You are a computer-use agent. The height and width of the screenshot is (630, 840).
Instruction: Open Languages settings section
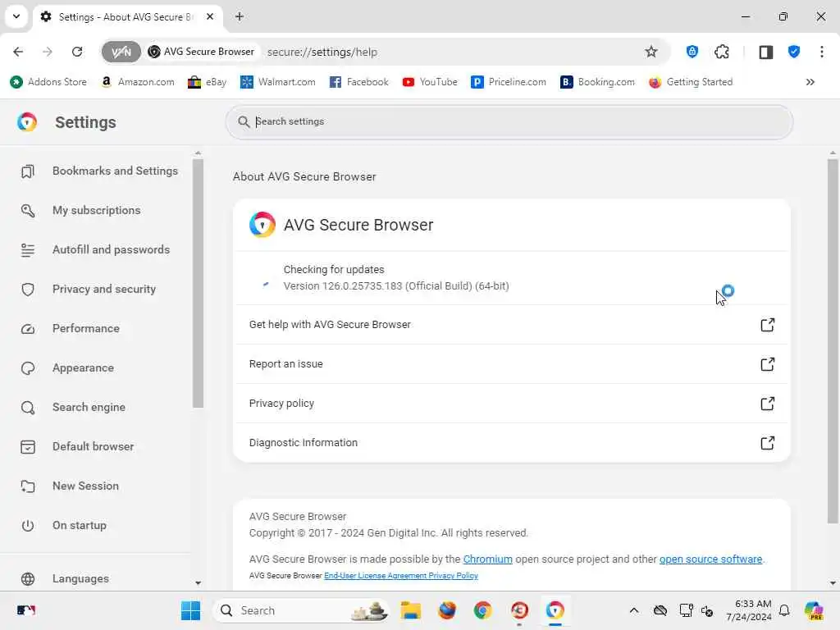pyautogui.click(x=65, y=579)
